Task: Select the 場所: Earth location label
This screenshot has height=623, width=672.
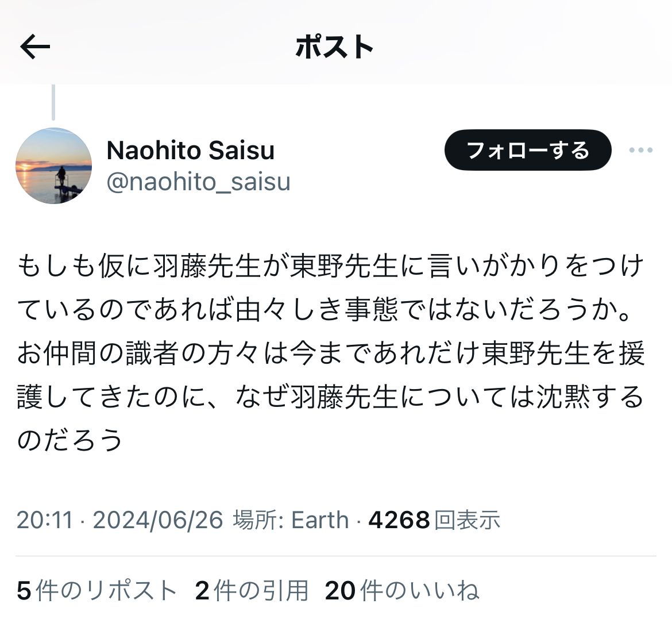Action: 291,520
